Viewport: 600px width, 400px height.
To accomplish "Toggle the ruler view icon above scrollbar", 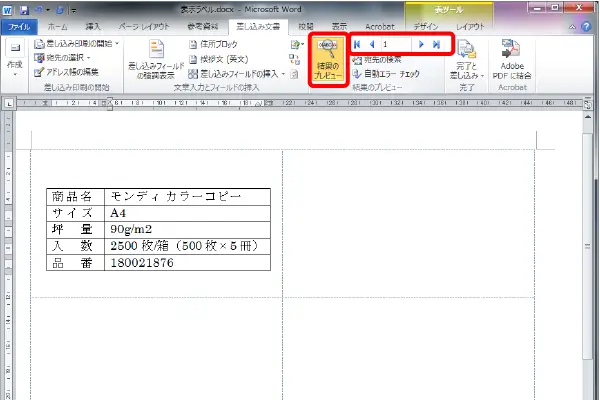I will [588, 104].
